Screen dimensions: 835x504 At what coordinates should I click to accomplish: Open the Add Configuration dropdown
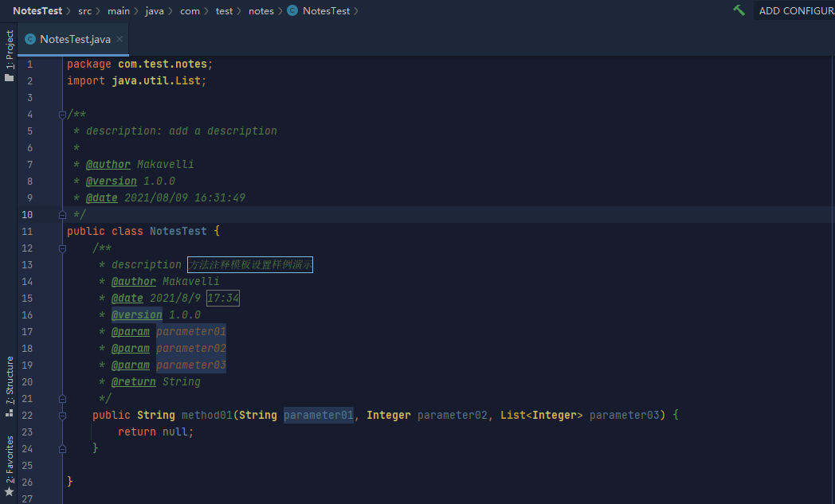coord(796,10)
